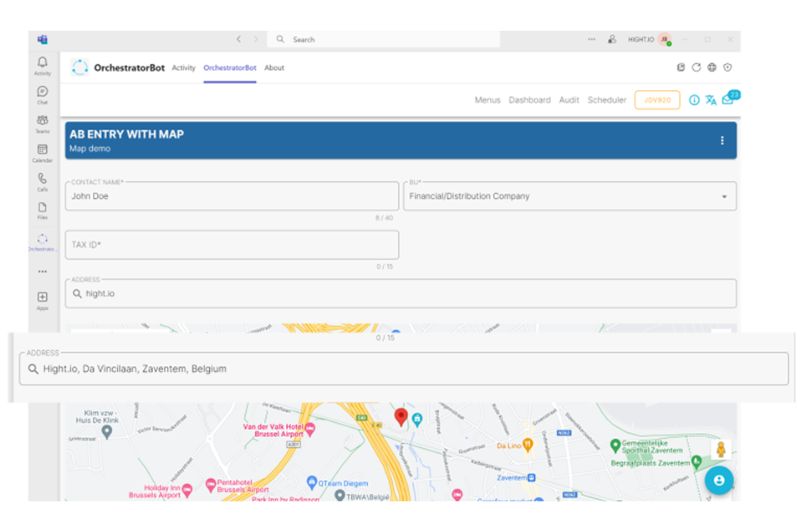Reload the OrchestratorBot tab
The height and width of the screenshot is (532, 803).
[696, 67]
